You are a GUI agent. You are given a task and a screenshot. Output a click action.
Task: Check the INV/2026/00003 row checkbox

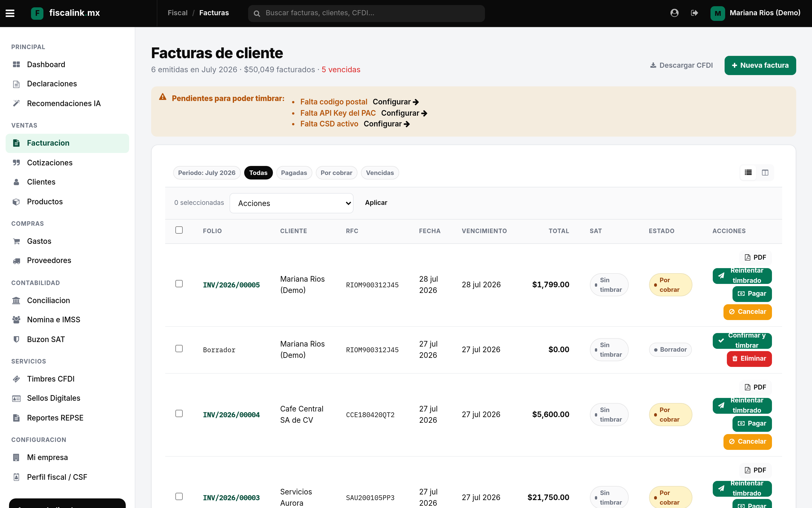(179, 497)
